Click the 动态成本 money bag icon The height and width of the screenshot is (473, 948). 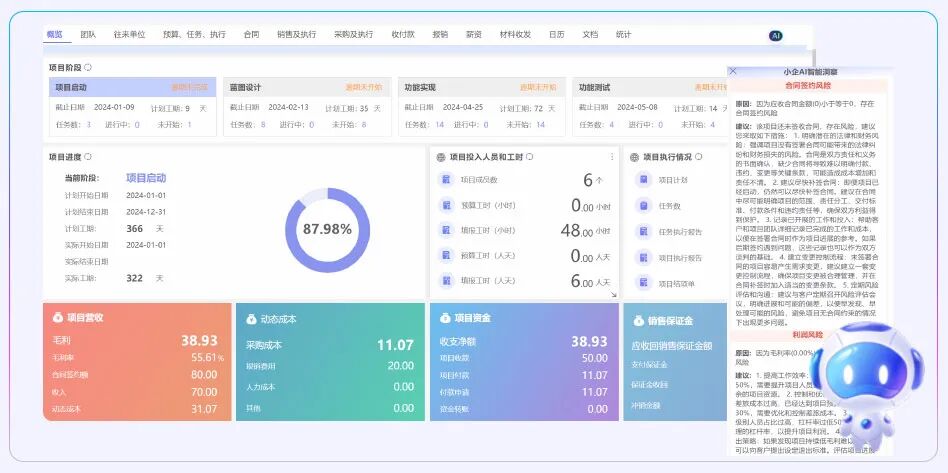249,319
